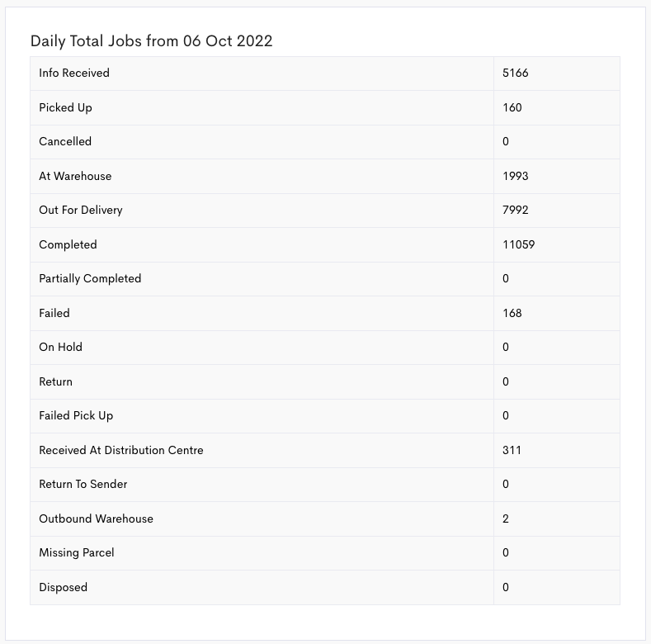Viewport: 651px width, 644px height.
Task: Click the Failed Pick Up label
Action: tap(76, 415)
